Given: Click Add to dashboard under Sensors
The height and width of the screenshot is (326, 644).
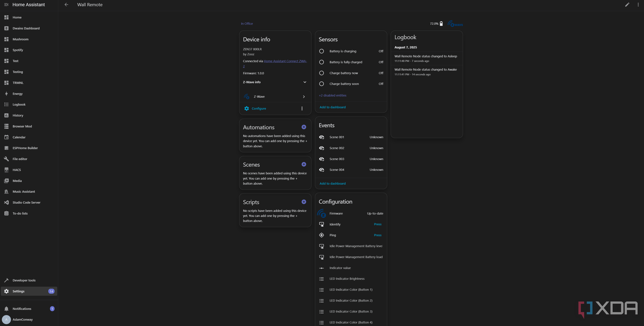Looking at the screenshot, I should [x=332, y=107].
